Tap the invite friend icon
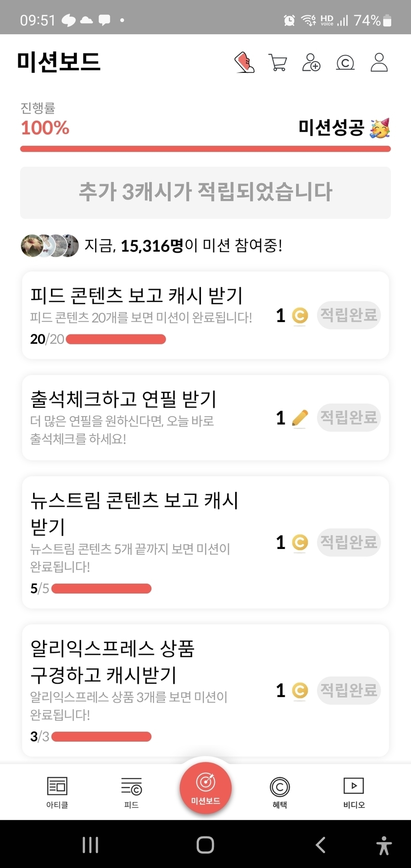Image resolution: width=411 pixels, height=868 pixels. (x=311, y=63)
